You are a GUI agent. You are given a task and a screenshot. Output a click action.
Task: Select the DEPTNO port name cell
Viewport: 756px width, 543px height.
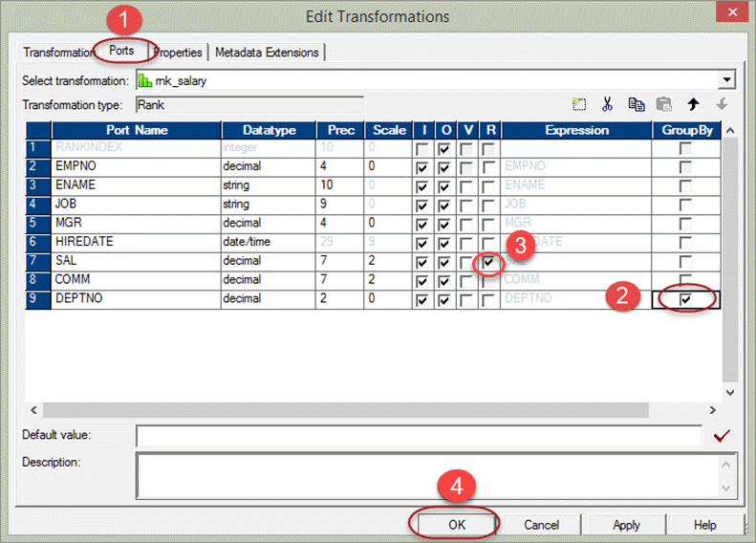pyautogui.click(x=136, y=298)
